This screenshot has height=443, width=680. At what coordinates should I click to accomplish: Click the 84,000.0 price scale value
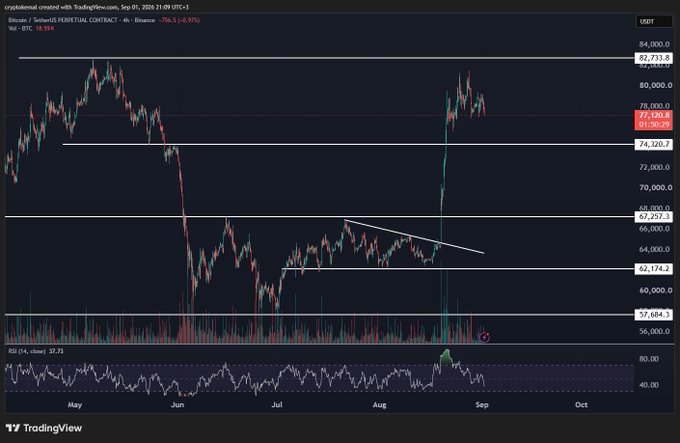[x=655, y=44]
